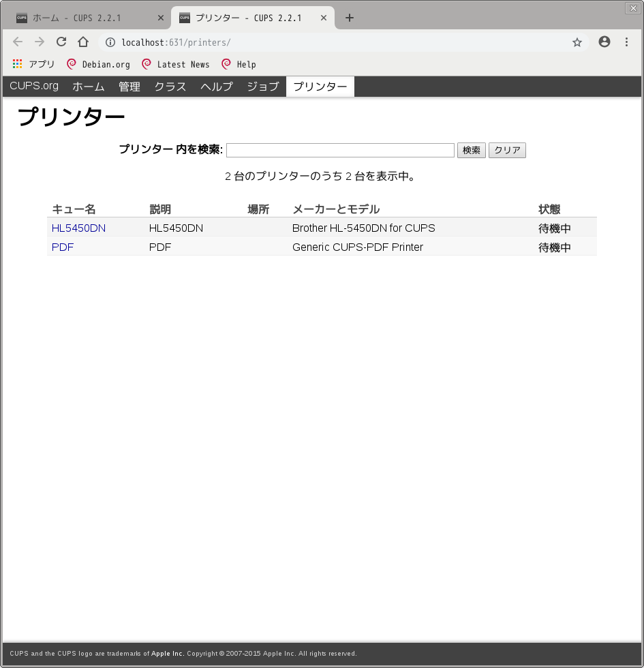Open the PDF printer queue link
This screenshot has height=668, width=644.
(x=63, y=247)
